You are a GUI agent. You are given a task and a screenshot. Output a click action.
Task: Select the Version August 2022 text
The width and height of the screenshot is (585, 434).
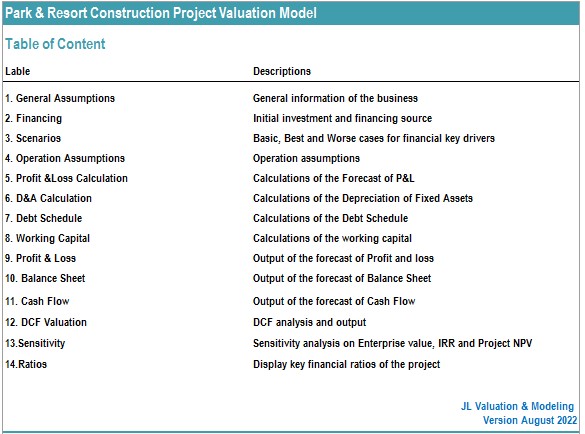tap(530, 420)
